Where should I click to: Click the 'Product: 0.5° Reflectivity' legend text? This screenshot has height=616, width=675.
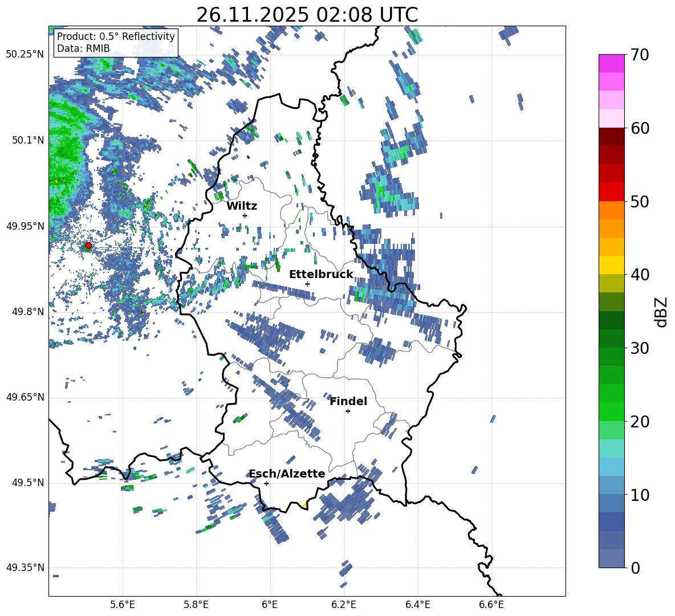click(116, 36)
